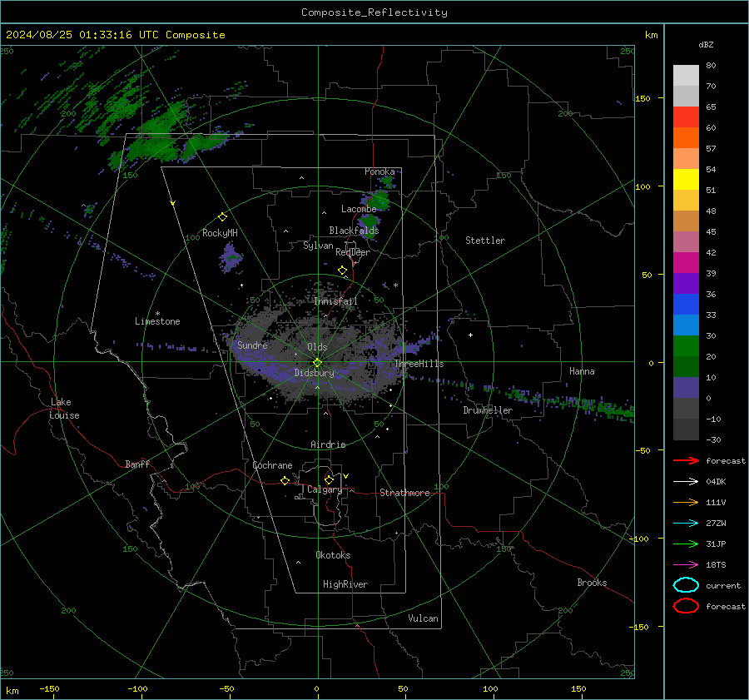Click the green 20–30 dBZ swatch

point(686,346)
